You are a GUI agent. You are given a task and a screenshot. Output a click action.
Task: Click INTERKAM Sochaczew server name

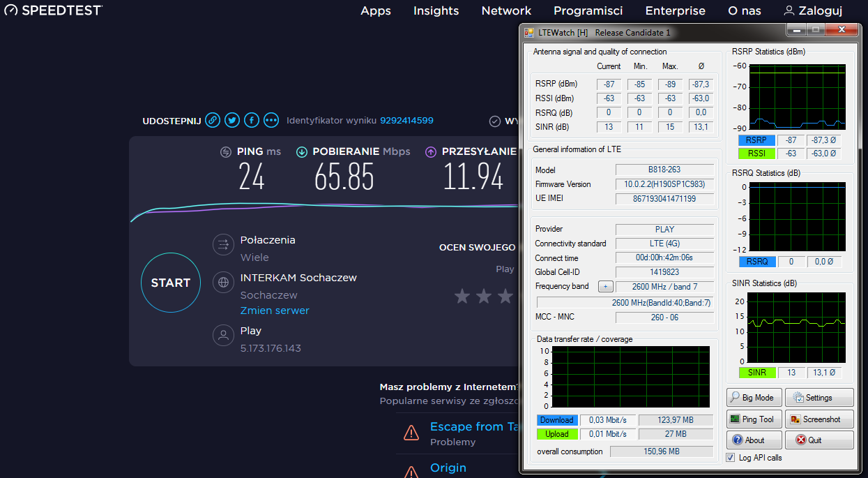point(298,278)
